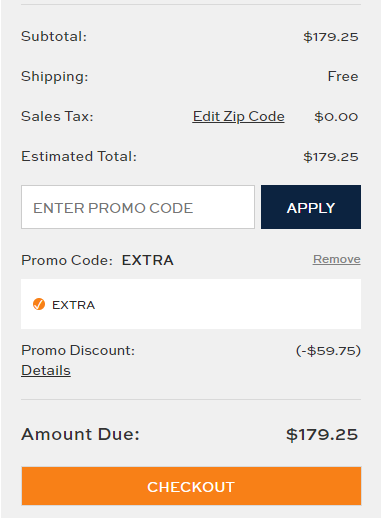
Task: Select the EXTRA label inside white promo box
Action: [74, 305]
